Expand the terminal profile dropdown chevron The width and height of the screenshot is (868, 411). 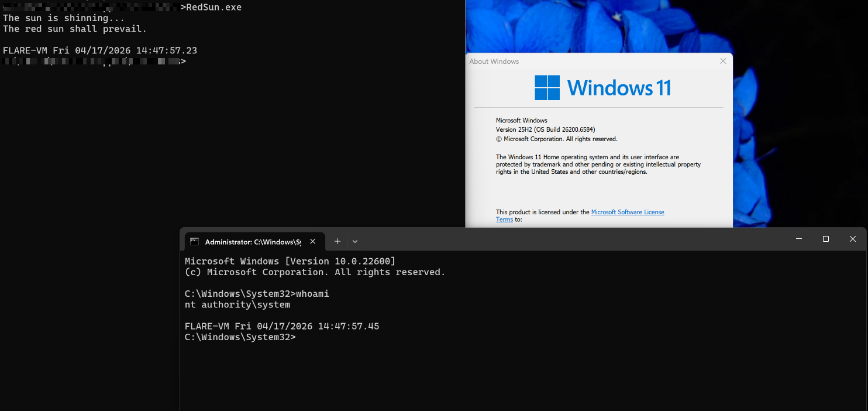[355, 241]
